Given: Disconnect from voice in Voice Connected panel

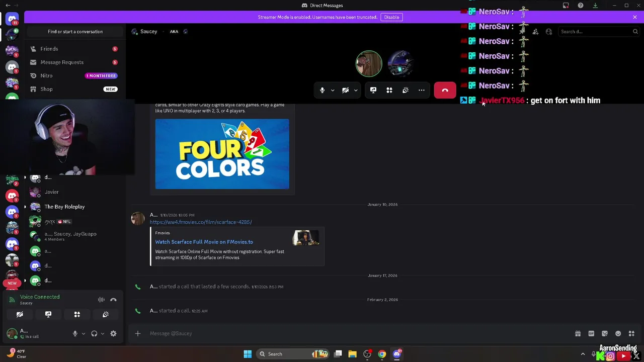Looking at the screenshot, I should (113, 300).
